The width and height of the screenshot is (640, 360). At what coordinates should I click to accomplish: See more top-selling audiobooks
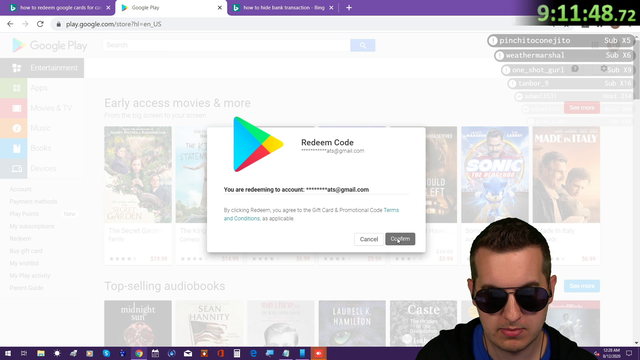tap(582, 286)
